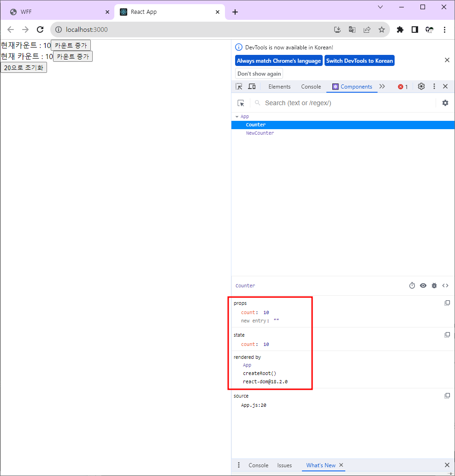Inspect the matching DOM element with eye icon
The height and width of the screenshot is (476, 455).
pos(423,286)
